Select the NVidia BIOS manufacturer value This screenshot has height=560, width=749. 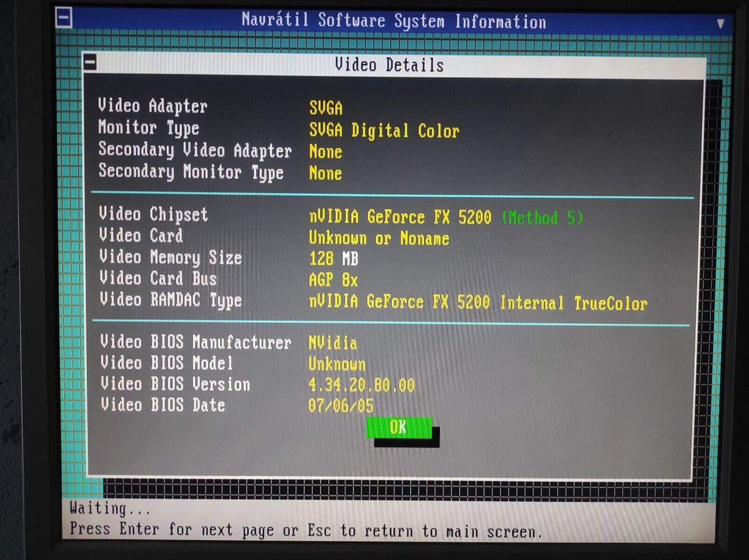[x=332, y=343]
